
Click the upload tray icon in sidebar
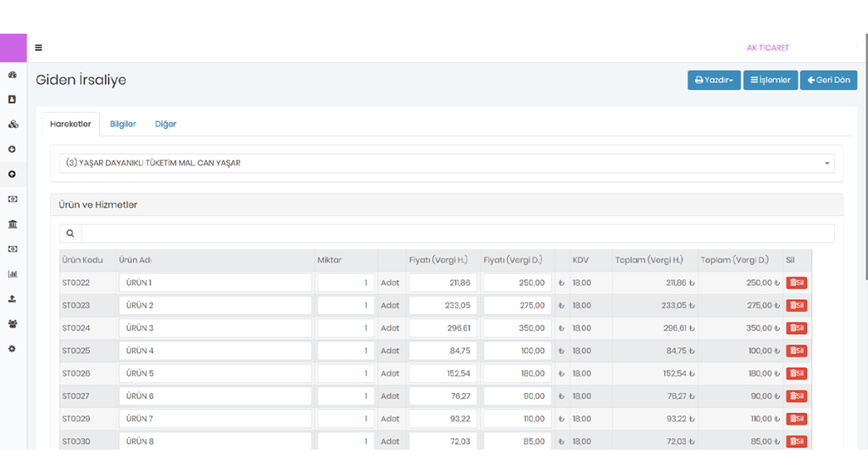[x=13, y=298]
